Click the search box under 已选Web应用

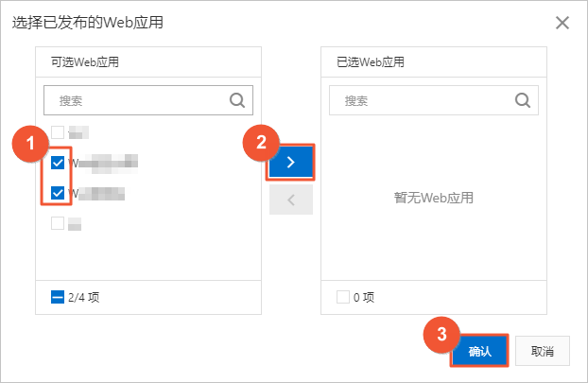coord(434,100)
